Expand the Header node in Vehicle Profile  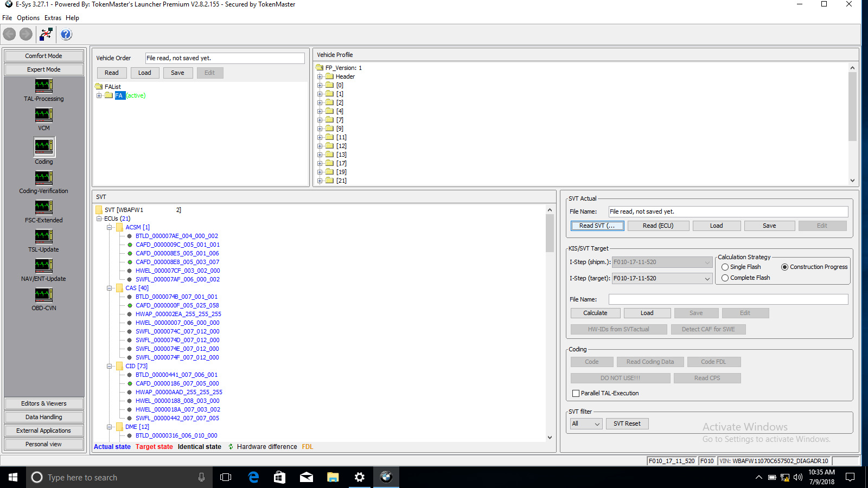pyautogui.click(x=320, y=77)
